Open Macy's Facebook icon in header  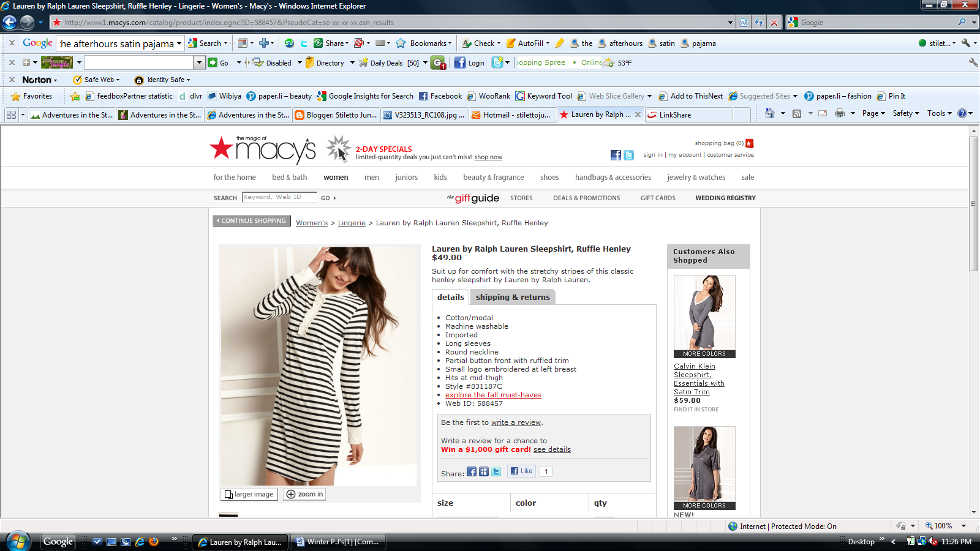point(616,156)
